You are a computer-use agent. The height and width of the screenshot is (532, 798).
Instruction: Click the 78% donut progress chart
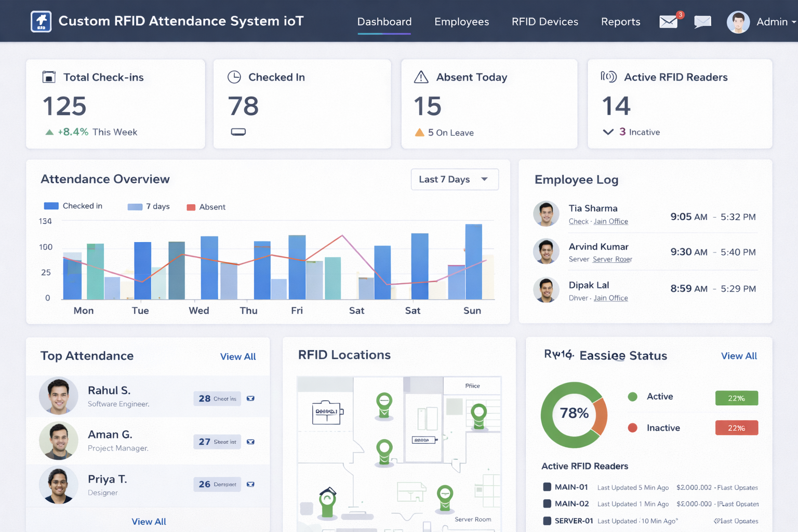(574, 415)
